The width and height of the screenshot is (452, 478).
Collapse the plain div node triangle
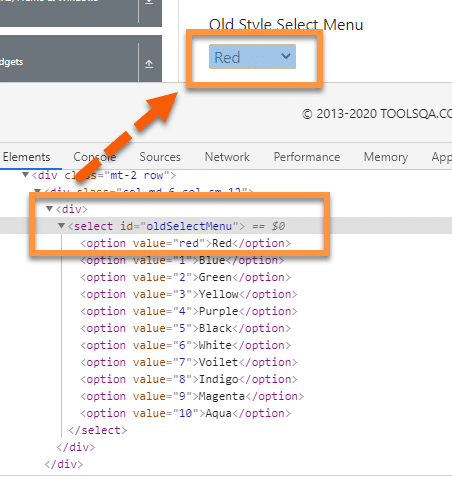[x=49, y=209]
